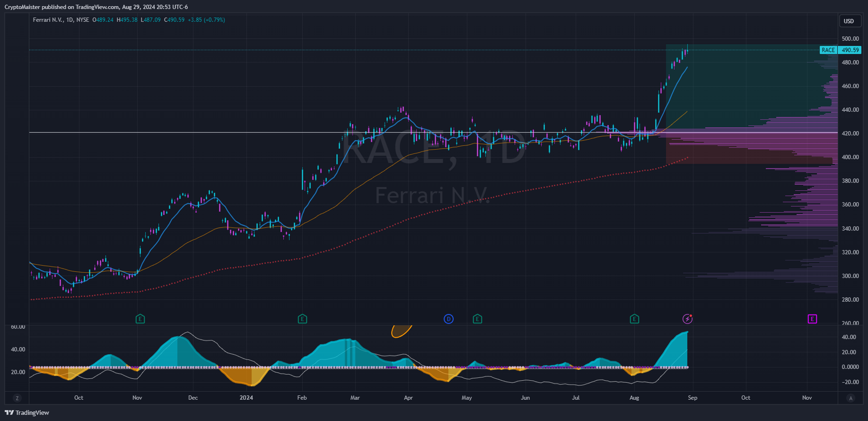868x421 pixels.
Task: Click the 280.00 price axis label
Action: point(850,300)
